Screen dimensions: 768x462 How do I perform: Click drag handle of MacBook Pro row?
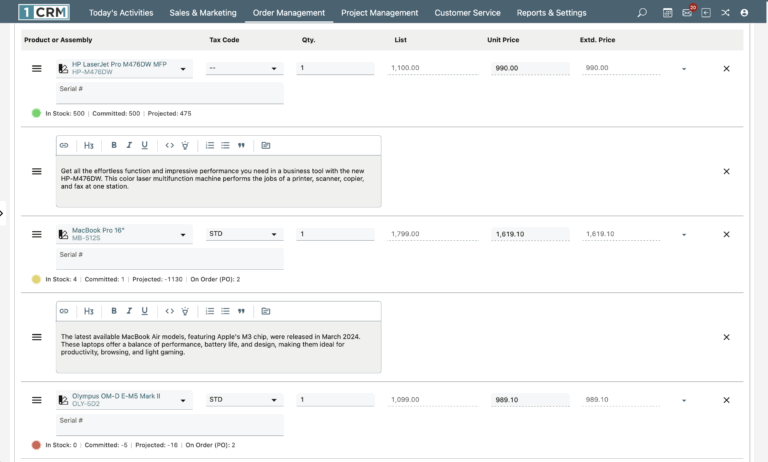click(x=37, y=234)
